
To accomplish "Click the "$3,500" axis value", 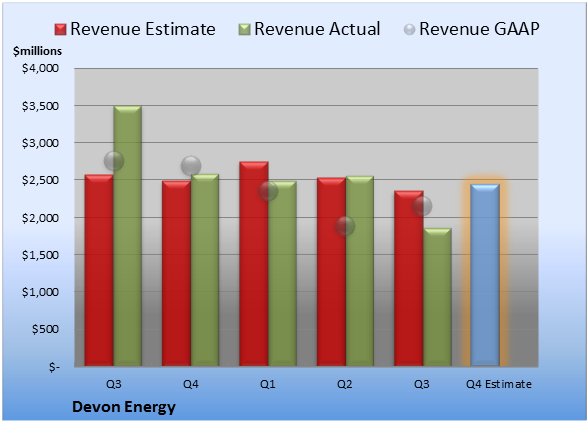I will [40, 106].
